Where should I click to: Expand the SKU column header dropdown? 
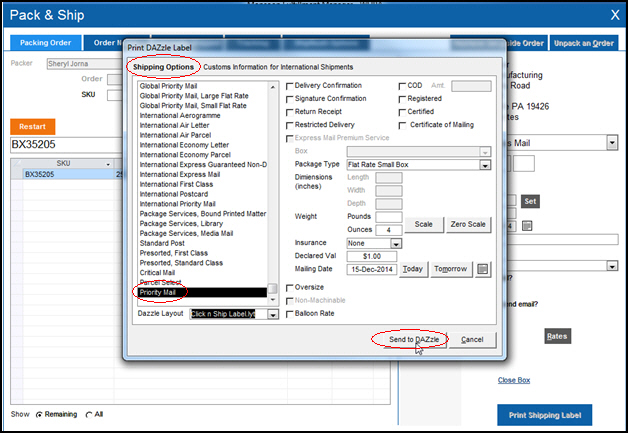click(108, 164)
